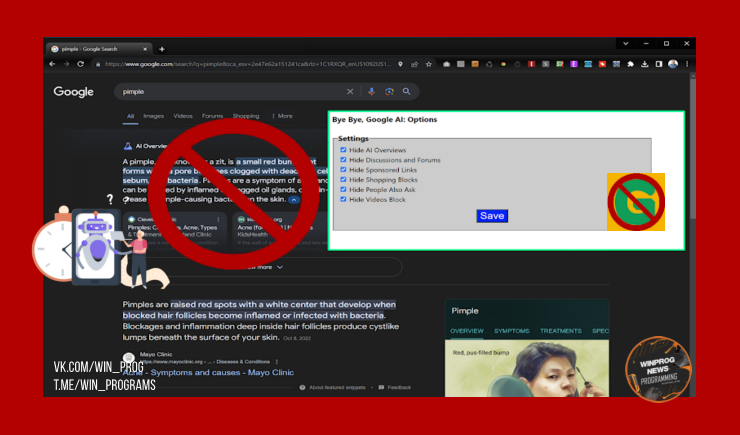Image resolution: width=740 pixels, height=435 pixels.
Task: Open the Mayo Clinic symptoms and causes link
Action: (x=208, y=373)
